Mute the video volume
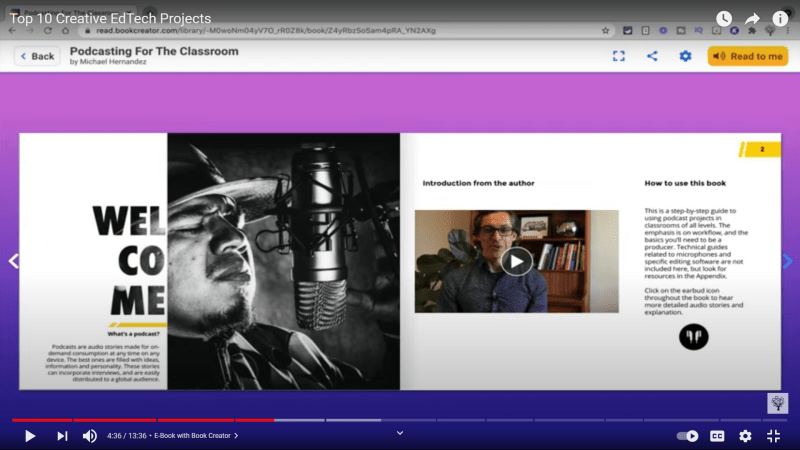Screen dimensions: 800x450 pyautogui.click(x=90, y=436)
